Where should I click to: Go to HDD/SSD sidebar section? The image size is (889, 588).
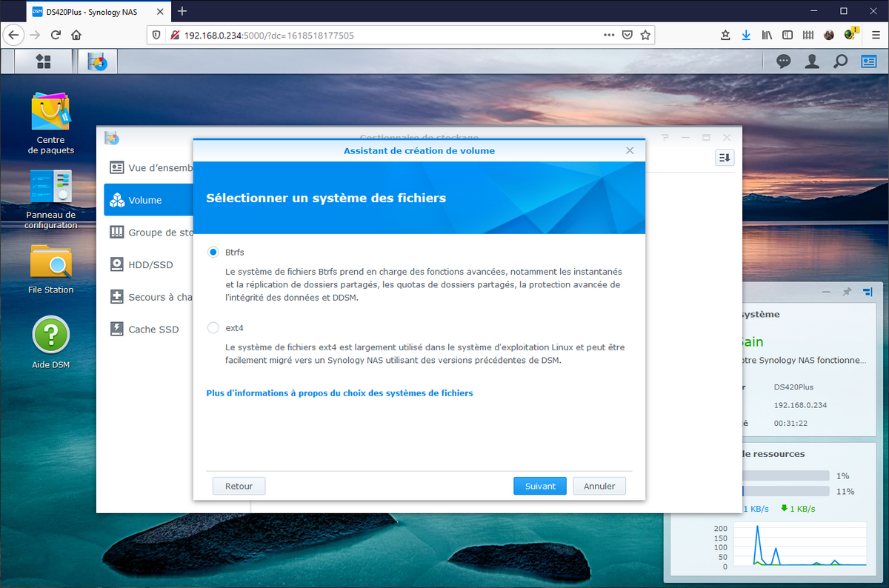point(148,264)
